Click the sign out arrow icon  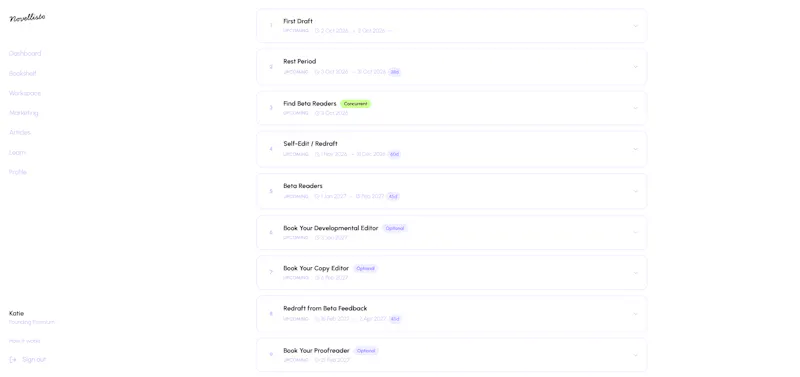coord(13,360)
